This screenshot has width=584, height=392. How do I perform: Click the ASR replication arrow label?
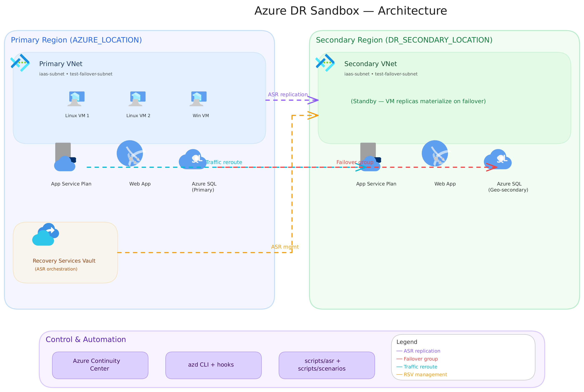click(288, 94)
